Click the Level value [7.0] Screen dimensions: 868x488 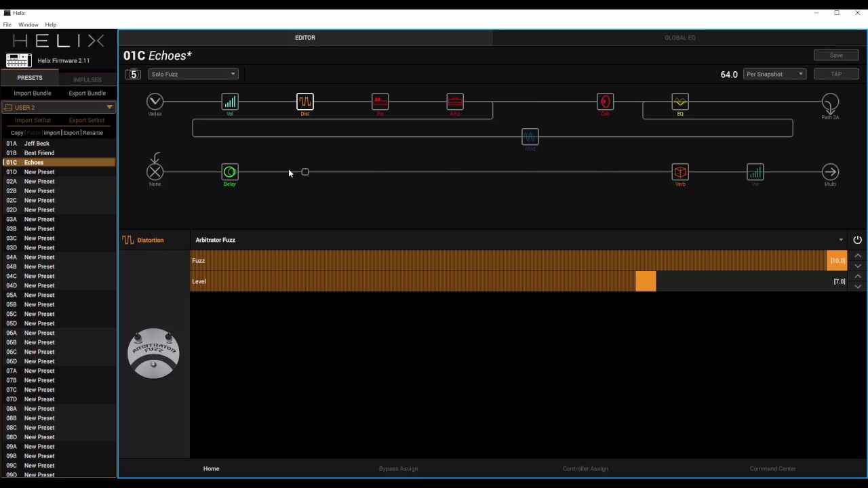coord(840,281)
